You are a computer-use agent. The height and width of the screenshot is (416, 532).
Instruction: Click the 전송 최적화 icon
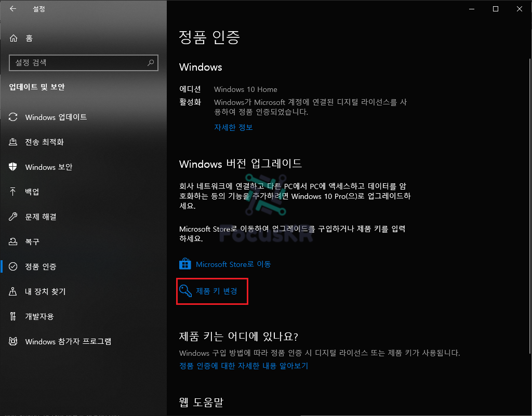(13, 142)
